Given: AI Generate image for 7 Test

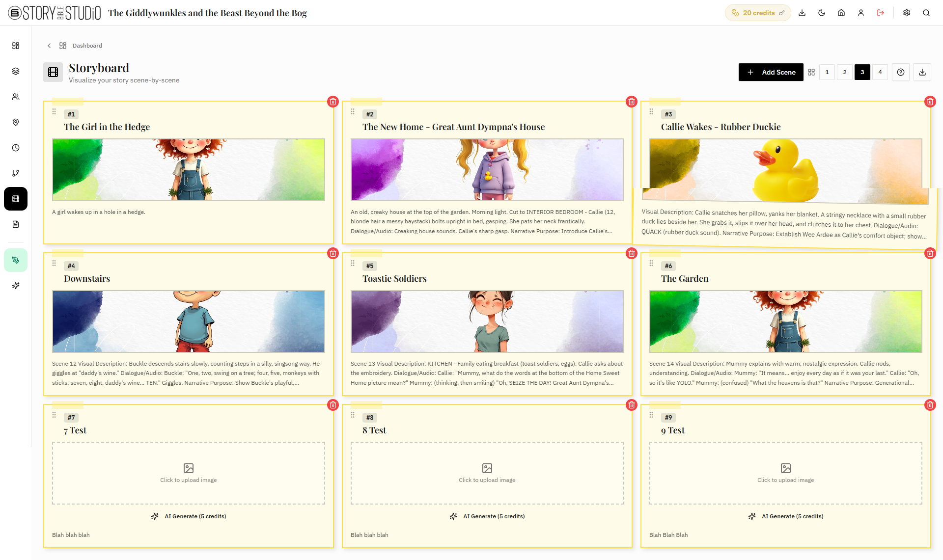Looking at the screenshot, I should pyautogui.click(x=189, y=516).
